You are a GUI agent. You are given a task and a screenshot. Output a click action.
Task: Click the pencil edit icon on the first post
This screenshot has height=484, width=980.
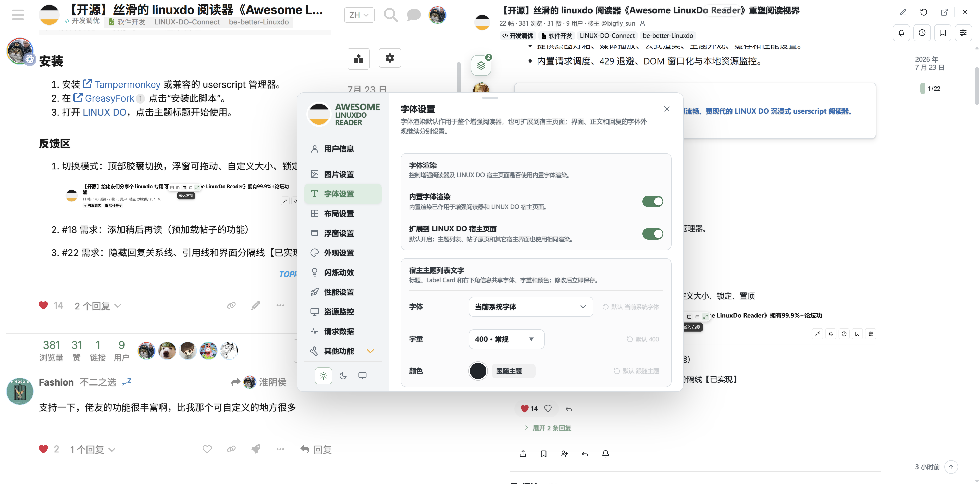pos(256,306)
